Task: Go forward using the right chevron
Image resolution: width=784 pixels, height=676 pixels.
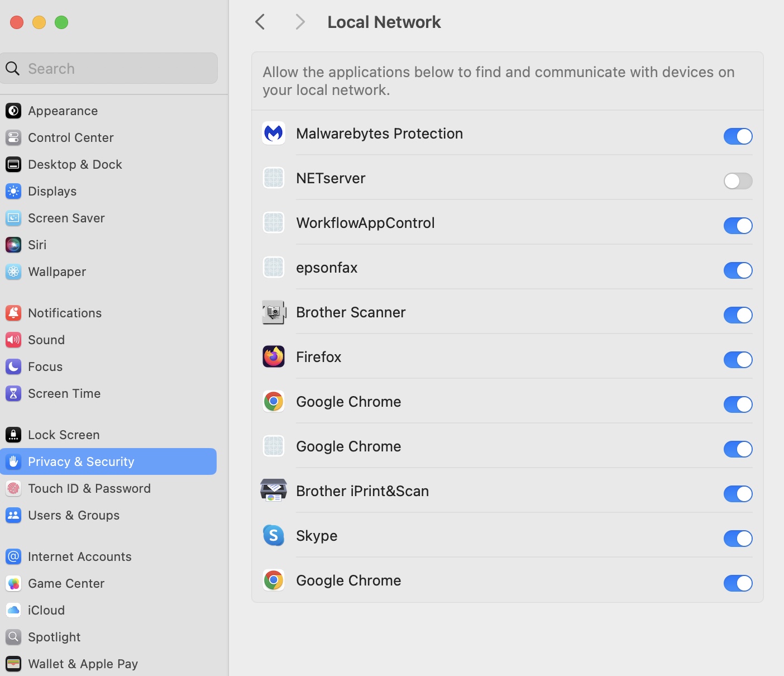Action: 300,22
